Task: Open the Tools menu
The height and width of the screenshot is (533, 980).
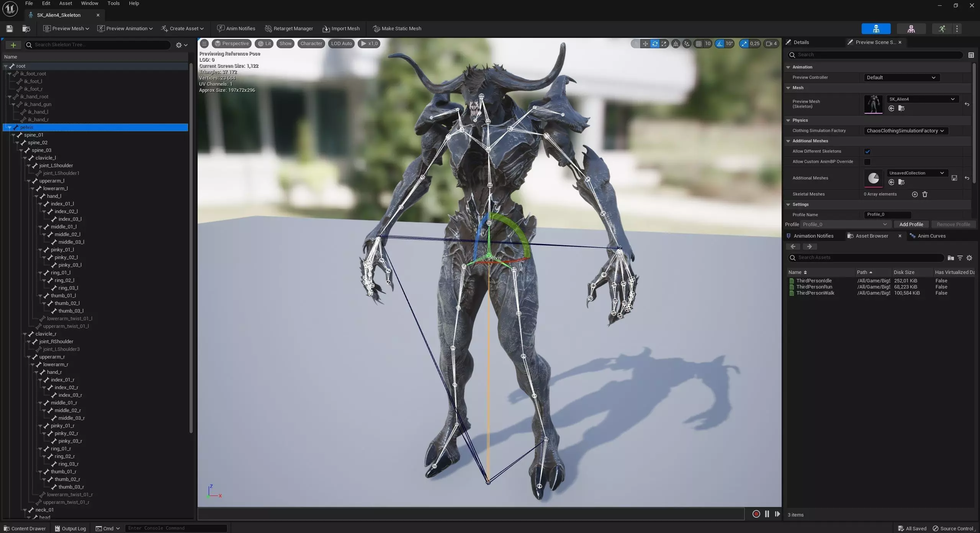Action: (x=113, y=3)
